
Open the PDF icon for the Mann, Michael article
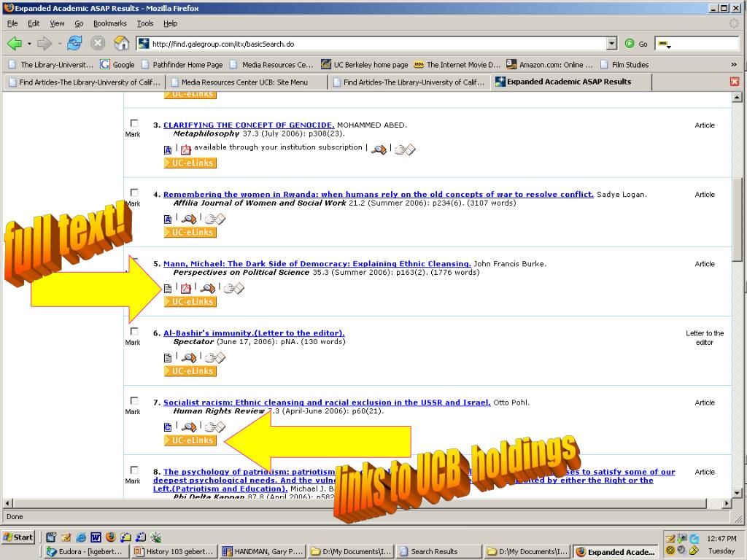[186, 288]
